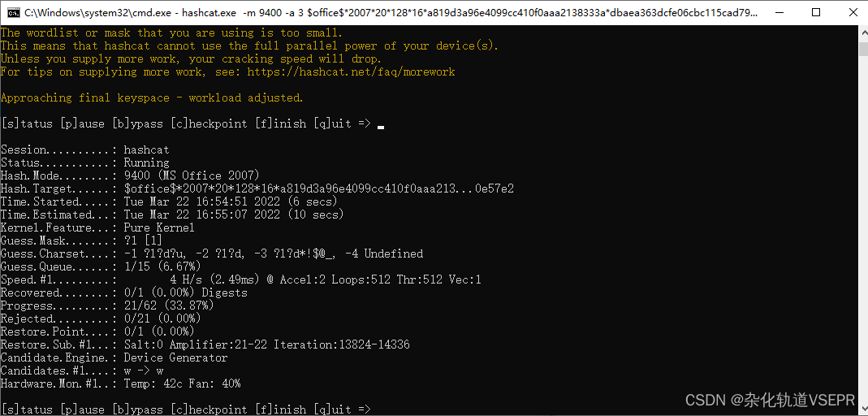Click the hashcat.net/faq/morework URL
The width and height of the screenshot is (868, 416).
[352, 71]
